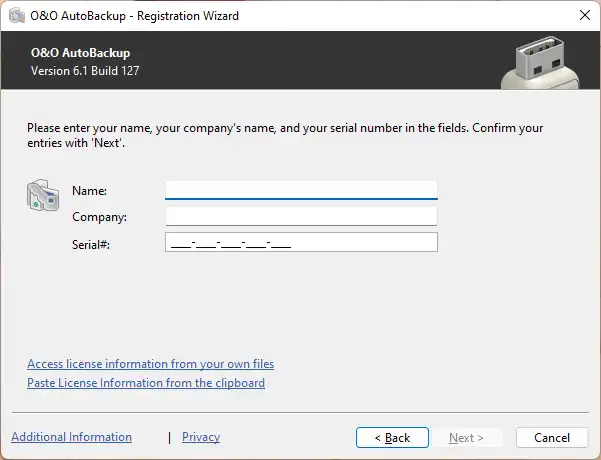Click the 'O&O AutoBackup' header title
This screenshot has width=601, height=460.
click(x=80, y=53)
